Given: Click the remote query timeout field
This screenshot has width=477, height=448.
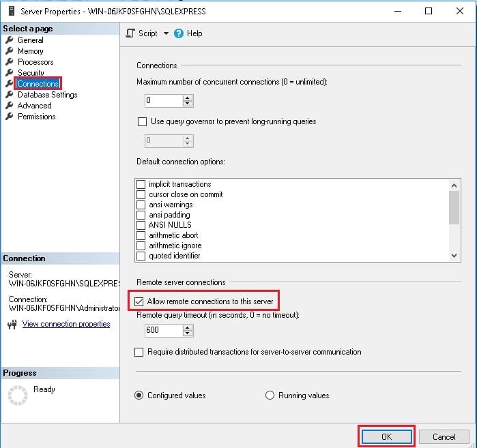Looking at the screenshot, I should click(x=164, y=331).
